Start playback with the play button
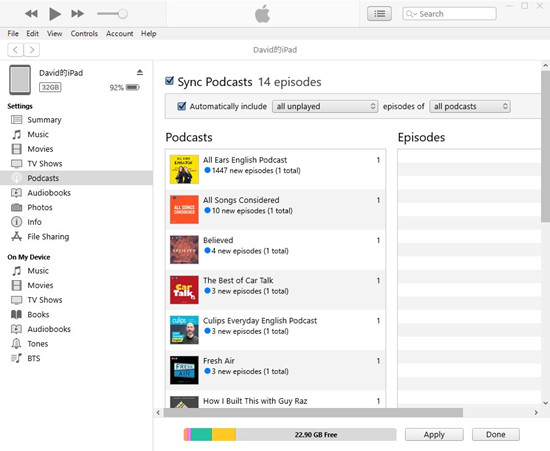This screenshot has width=550, height=451. (x=55, y=14)
